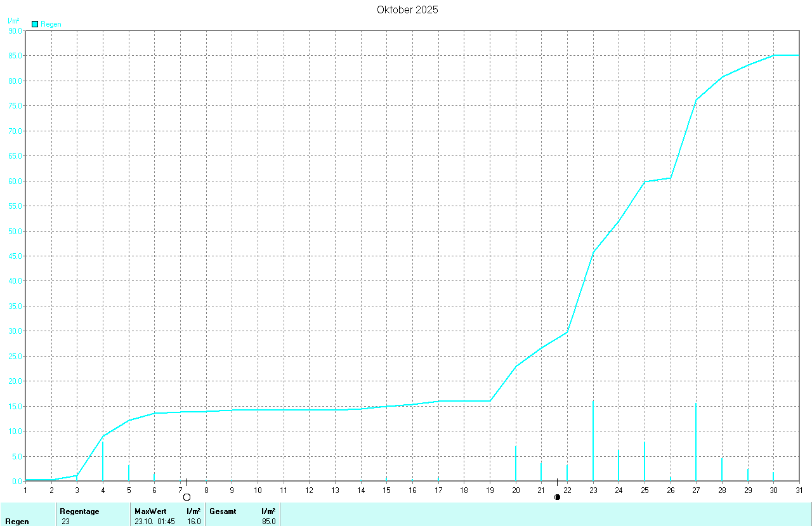
Task: Click the cyan Regen legend square
Action: [35, 24]
